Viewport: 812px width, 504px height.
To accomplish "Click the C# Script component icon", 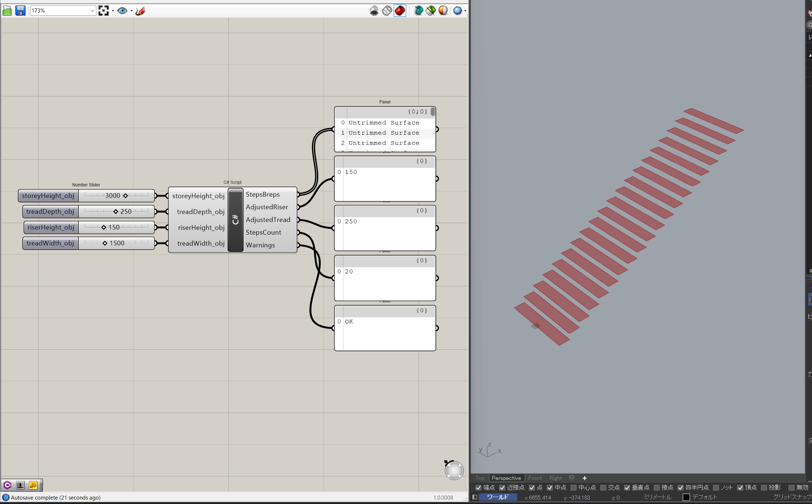I will tap(236, 220).
